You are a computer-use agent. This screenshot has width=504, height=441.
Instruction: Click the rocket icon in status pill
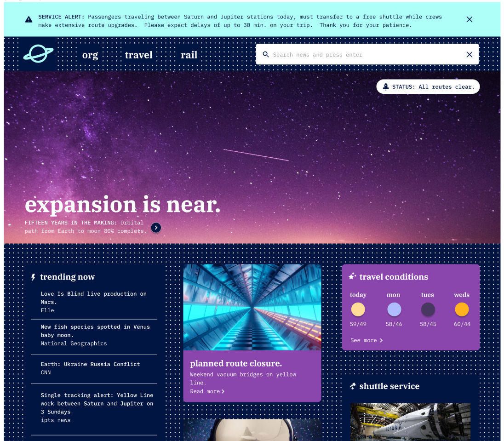pyautogui.click(x=386, y=86)
